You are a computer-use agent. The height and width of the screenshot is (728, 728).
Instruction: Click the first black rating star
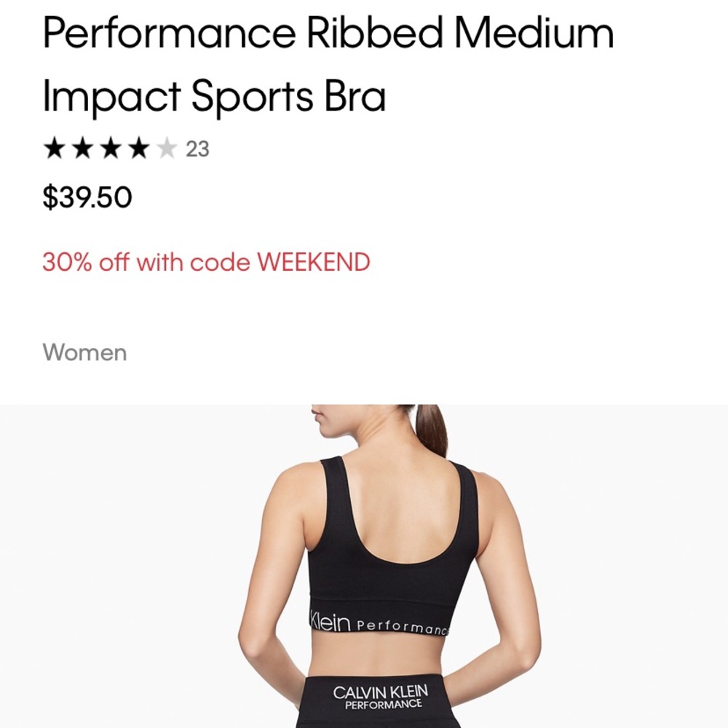click(x=55, y=149)
